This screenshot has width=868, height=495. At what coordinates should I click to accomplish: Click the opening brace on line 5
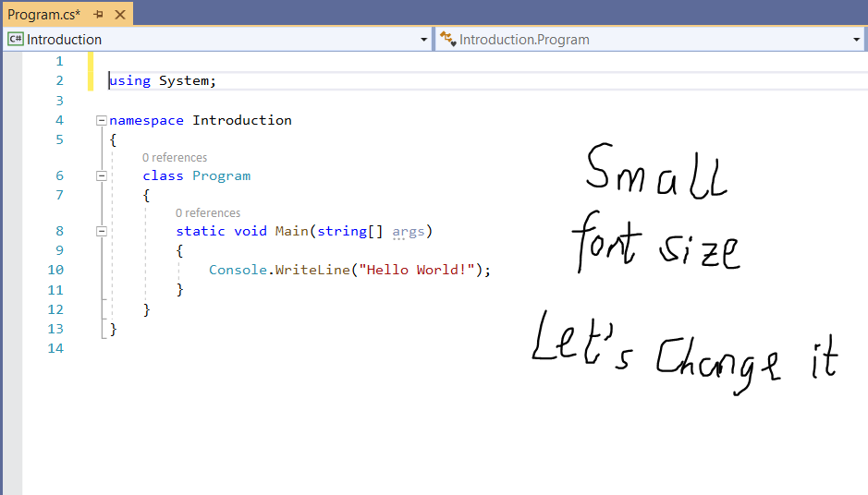point(113,140)
